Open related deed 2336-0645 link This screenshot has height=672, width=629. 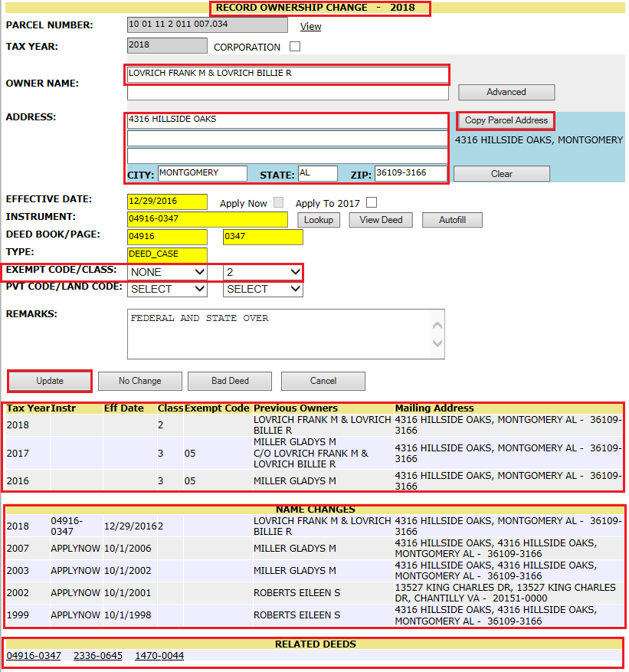click(x=98, y=656)
